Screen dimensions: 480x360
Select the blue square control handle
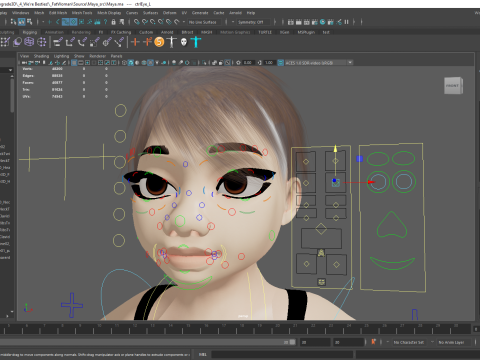(x=359, y=159)
